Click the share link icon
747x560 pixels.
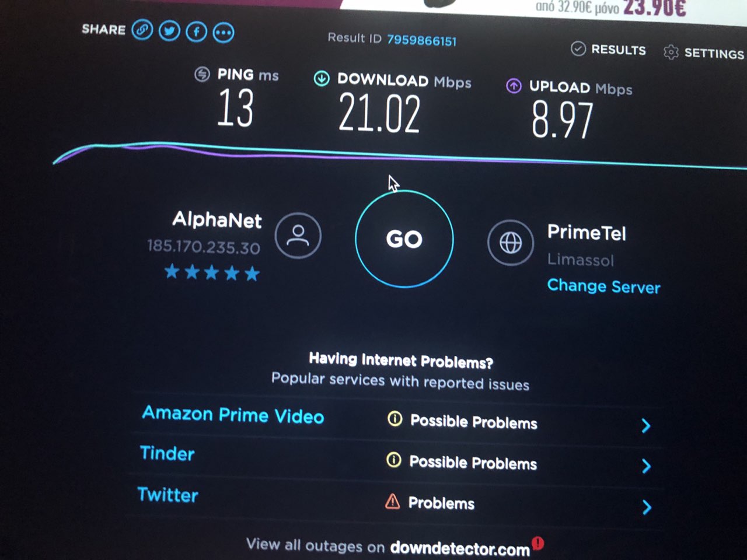point(142,29)
